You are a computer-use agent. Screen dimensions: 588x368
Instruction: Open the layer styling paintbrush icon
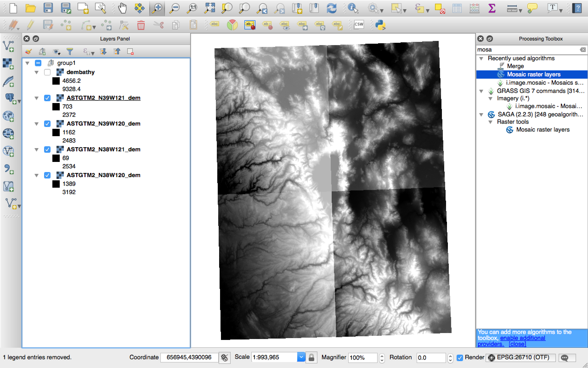28,51
